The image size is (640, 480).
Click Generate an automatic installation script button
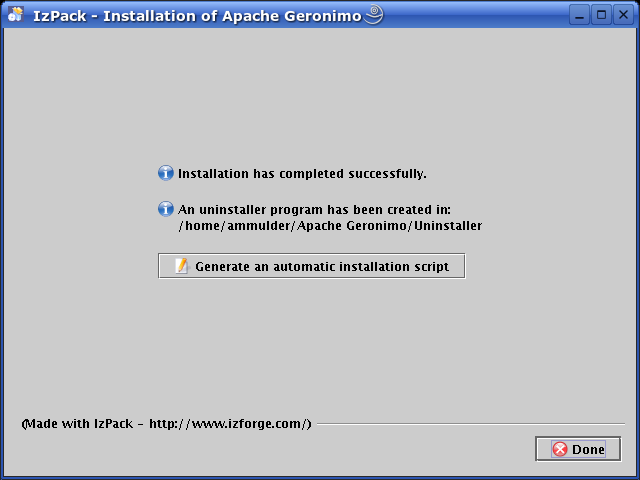point(311,266)
